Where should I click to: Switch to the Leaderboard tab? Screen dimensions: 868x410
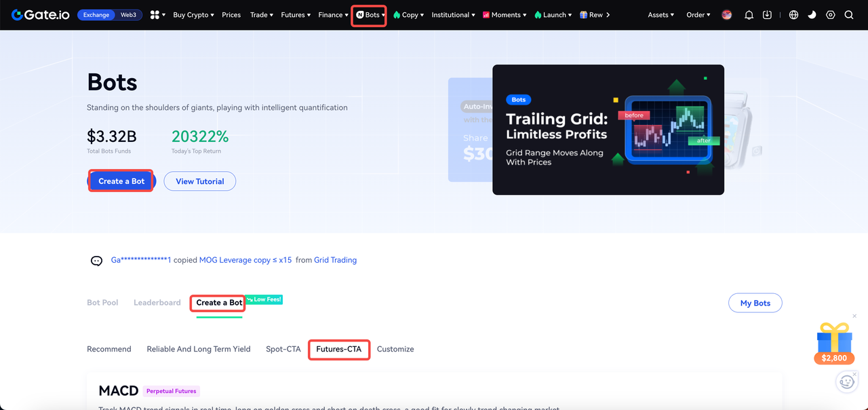click(157, 303)
